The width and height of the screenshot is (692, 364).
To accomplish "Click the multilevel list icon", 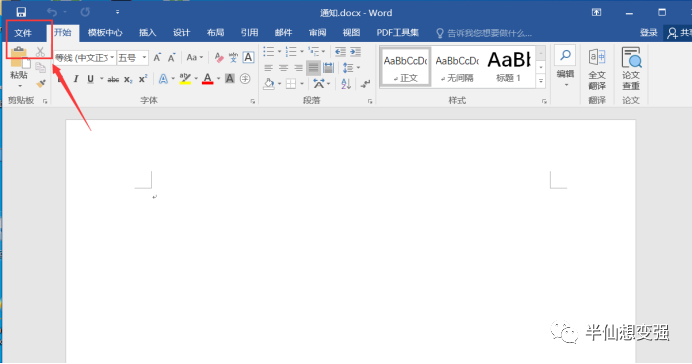I will click(314, 52).
